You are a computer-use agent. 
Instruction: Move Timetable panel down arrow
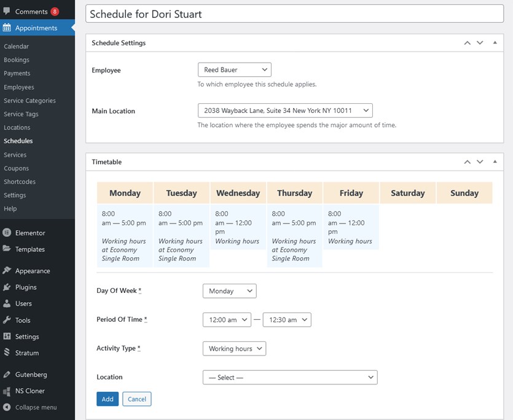pos(480,161)
